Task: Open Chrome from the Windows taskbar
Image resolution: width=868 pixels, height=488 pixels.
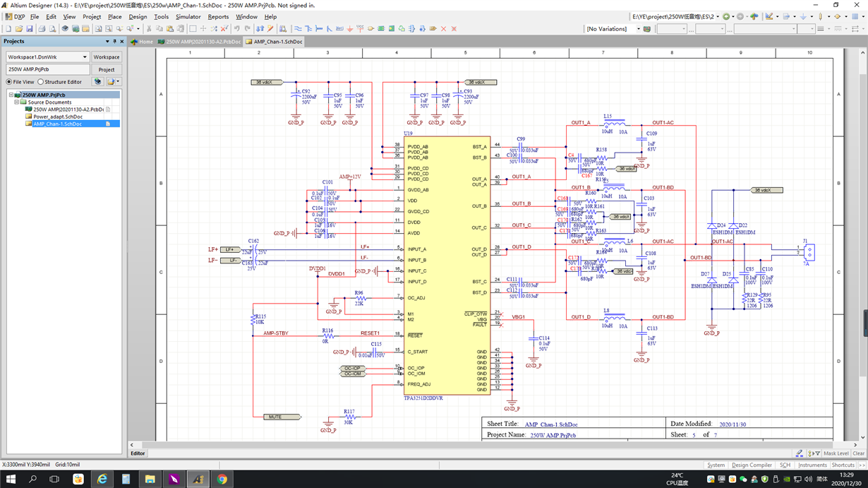Action: click(x=222, y=480)
